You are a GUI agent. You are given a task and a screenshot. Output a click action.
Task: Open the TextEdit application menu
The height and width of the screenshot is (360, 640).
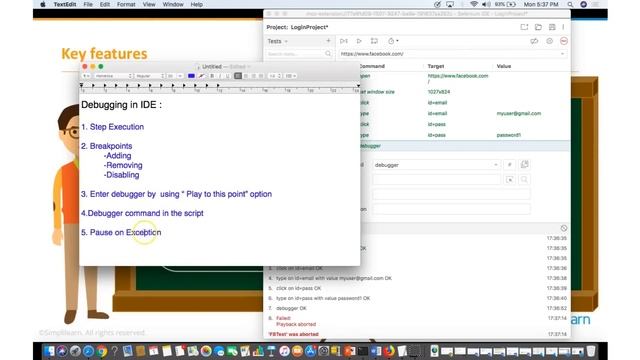(x=65, y=4)
